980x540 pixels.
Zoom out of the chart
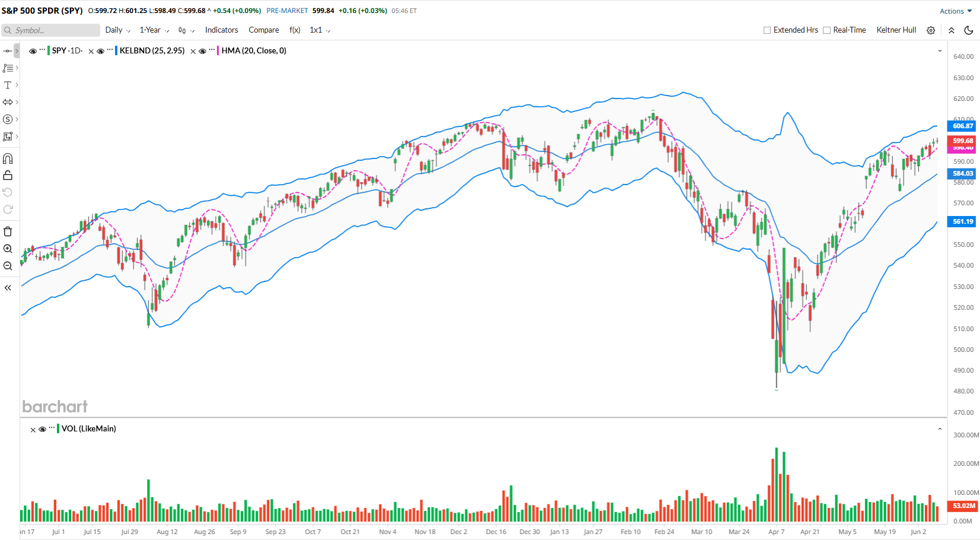8,266
